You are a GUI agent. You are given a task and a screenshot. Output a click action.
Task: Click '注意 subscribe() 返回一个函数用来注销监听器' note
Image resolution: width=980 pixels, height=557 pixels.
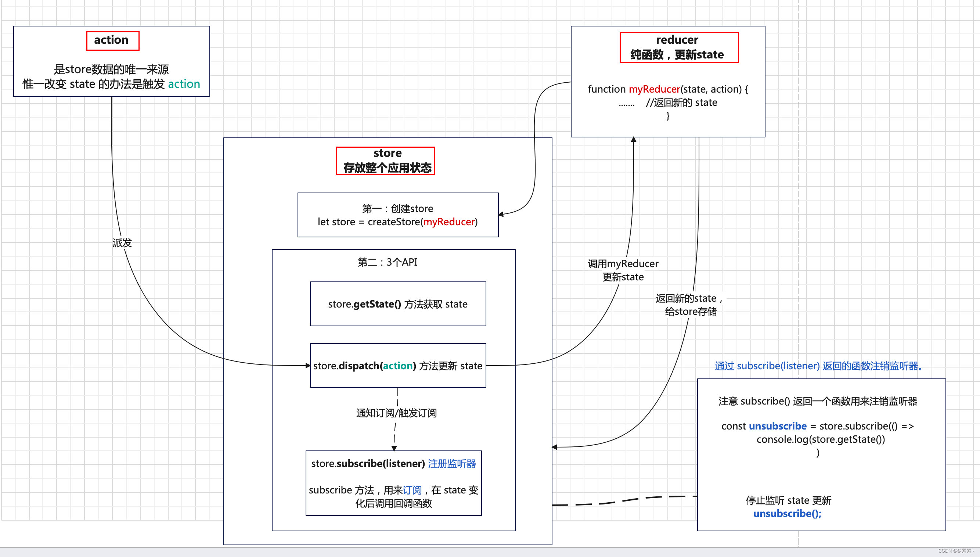[x=818, y=401]
